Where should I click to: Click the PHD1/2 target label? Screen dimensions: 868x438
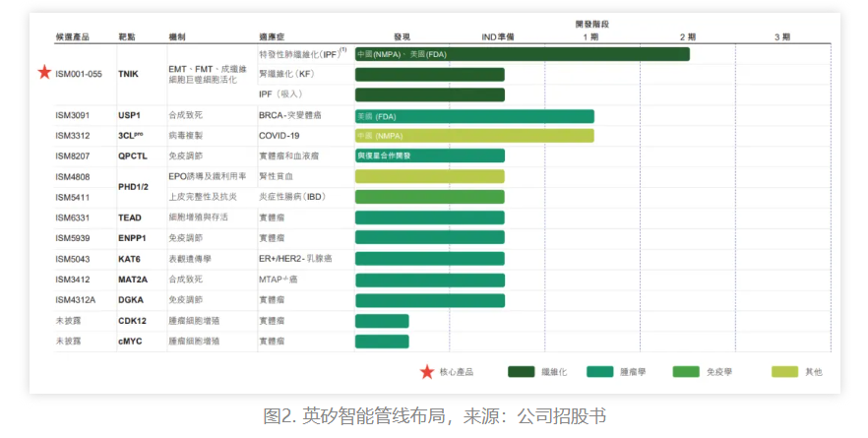(x=133, y=186)
